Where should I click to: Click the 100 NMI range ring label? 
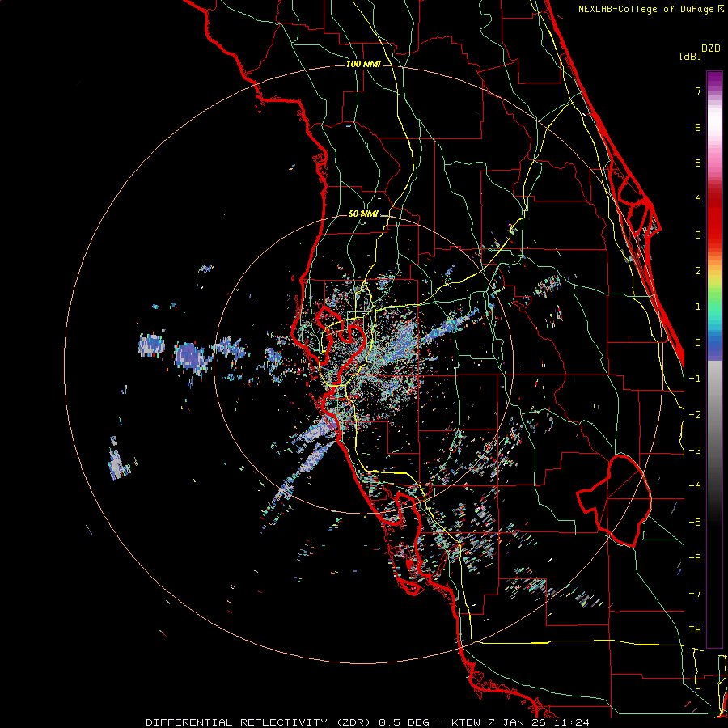363,64
